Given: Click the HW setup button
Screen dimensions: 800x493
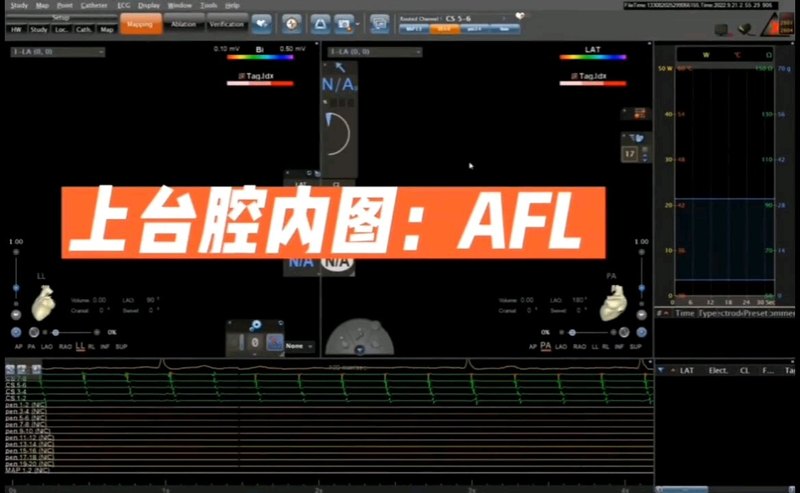Looking at the screenshot, I should coord(16,30).
